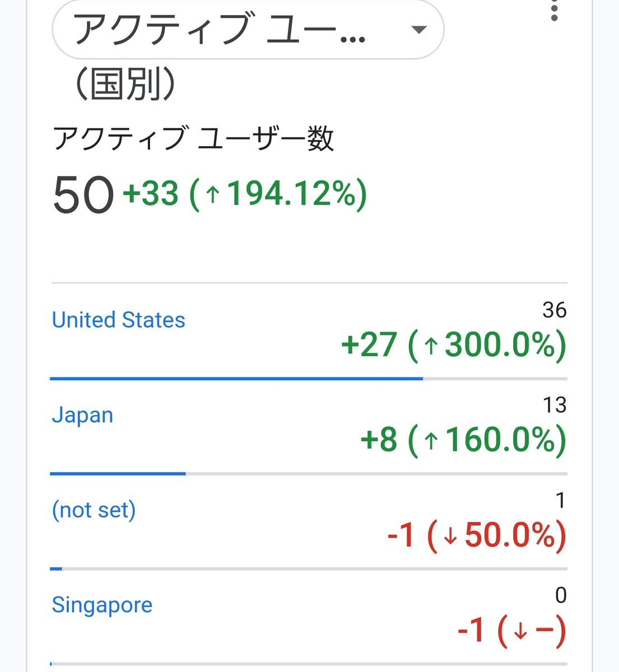
Task: Click the アクティブ ユーザー数 metric label
Action: coord(194,138)
